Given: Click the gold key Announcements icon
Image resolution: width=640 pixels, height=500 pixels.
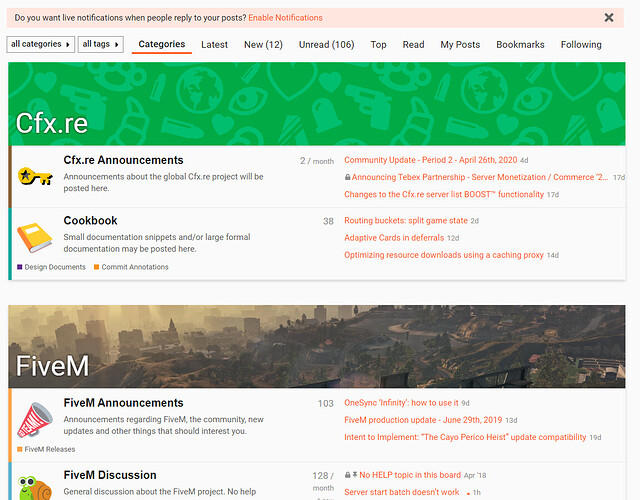Looking at the screenshot, I should [36, 176].
